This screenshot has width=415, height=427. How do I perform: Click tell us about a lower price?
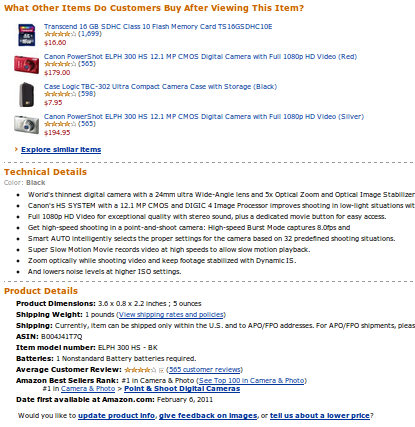[x=320, y=416]
